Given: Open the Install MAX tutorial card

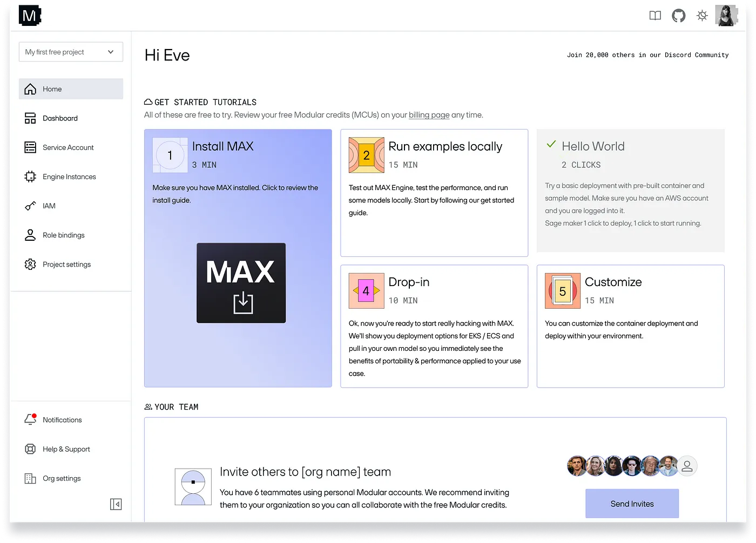Looking at the screenshot, I should pos(238,258).
